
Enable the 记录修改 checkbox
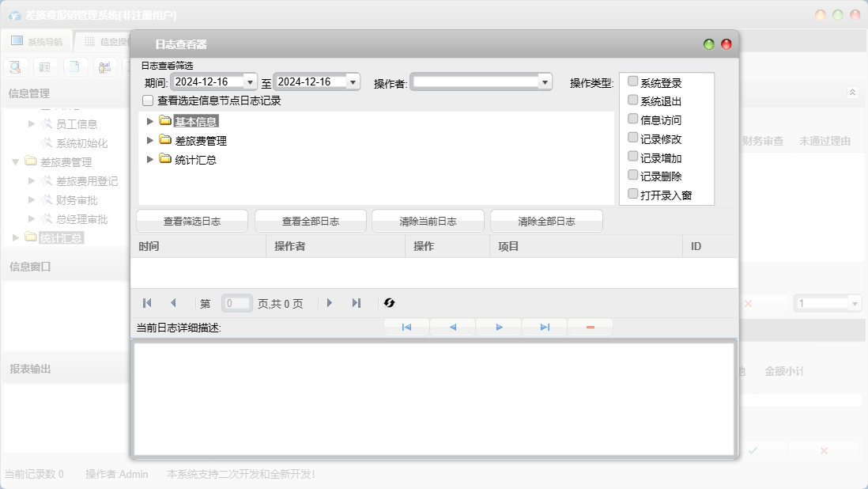632,138
